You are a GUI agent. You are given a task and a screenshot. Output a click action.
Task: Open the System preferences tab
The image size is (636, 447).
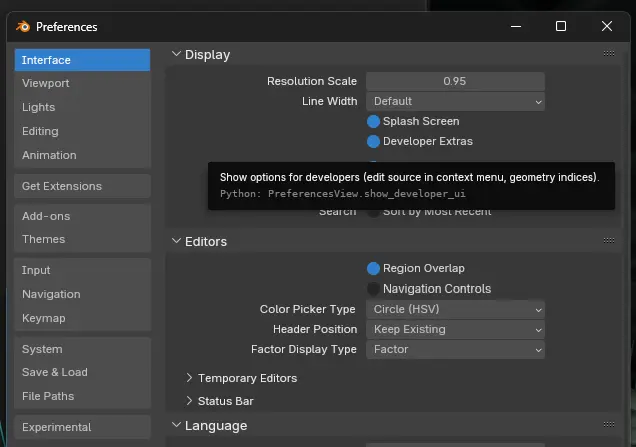[x=82, y=349]
